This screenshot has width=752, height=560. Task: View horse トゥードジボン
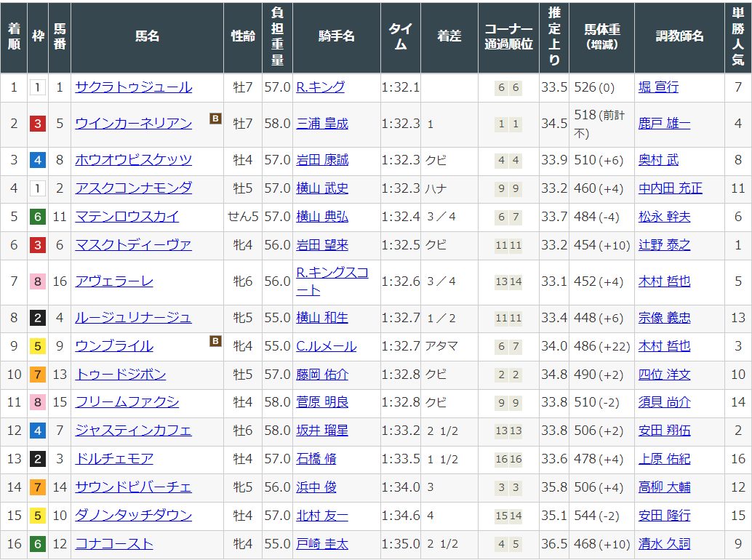[x=121, y=374]
